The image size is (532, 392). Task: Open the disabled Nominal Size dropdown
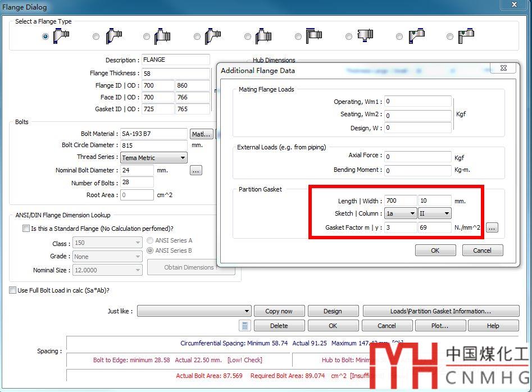click(x=108, y=270)
